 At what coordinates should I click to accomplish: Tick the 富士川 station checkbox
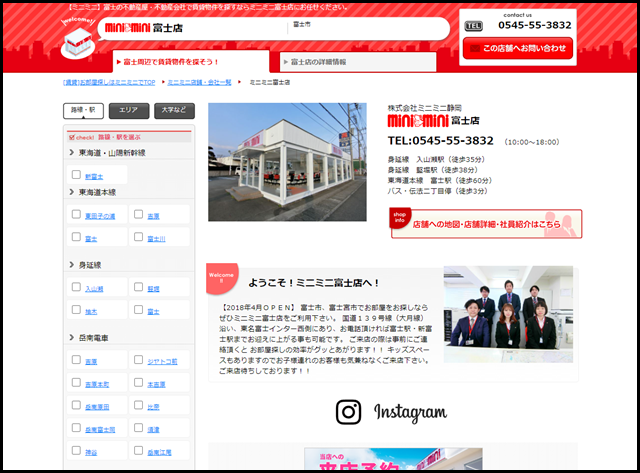click(138, 237)
